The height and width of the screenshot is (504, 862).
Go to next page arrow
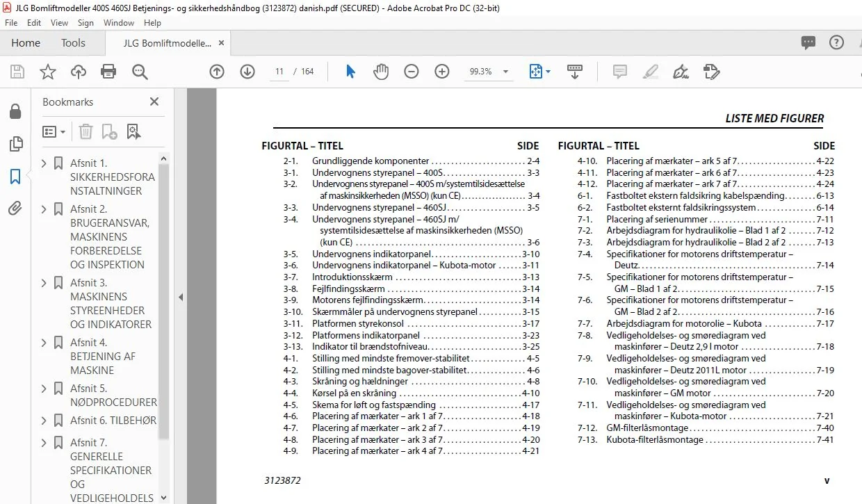click(247, 72)
